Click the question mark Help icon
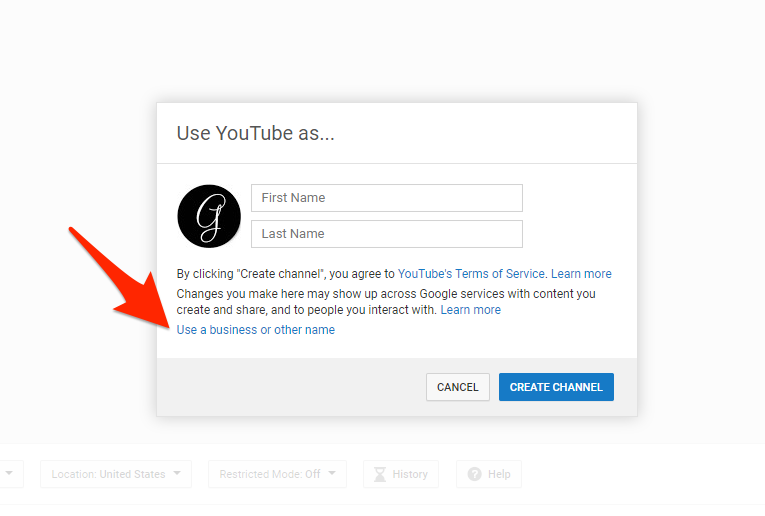Screen dimensions: 765x516 474,474
